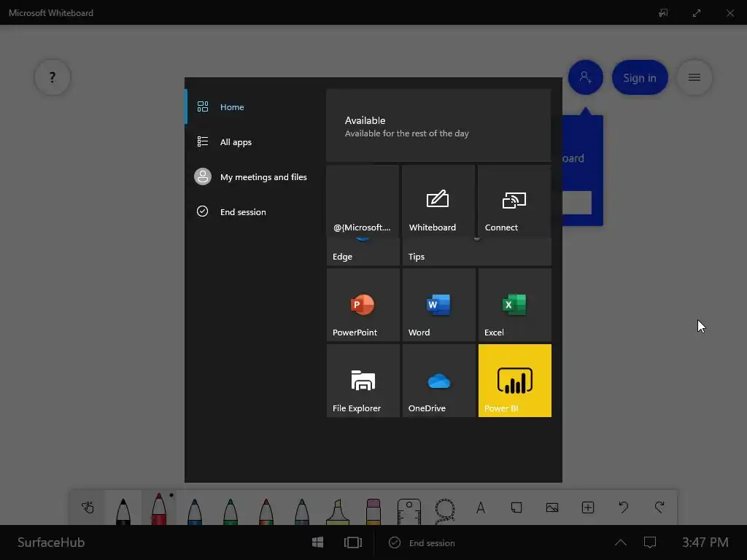
Task: Open the Tips tile
Action: 476,252
